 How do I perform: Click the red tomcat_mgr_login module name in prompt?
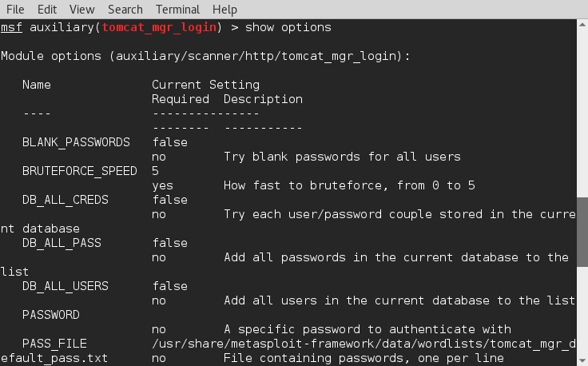tap(159, 27)
